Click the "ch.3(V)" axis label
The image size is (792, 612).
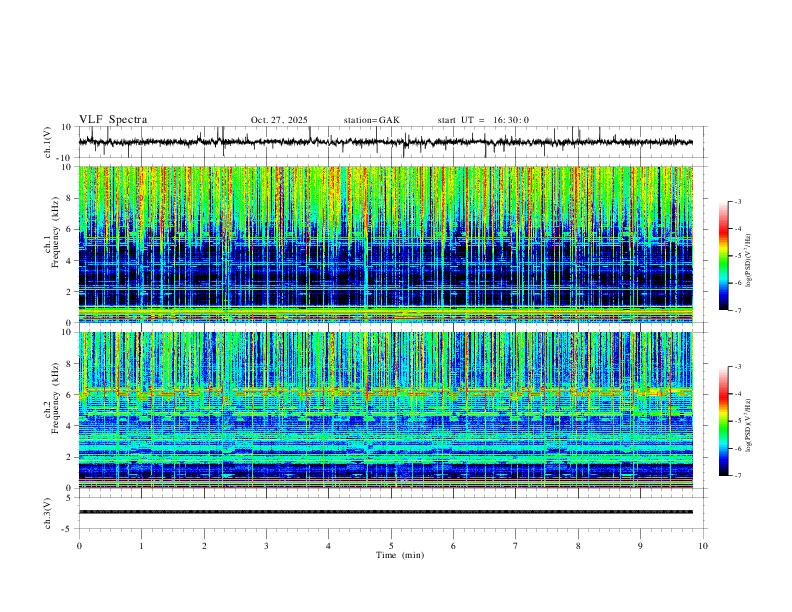tap(48, 513)
